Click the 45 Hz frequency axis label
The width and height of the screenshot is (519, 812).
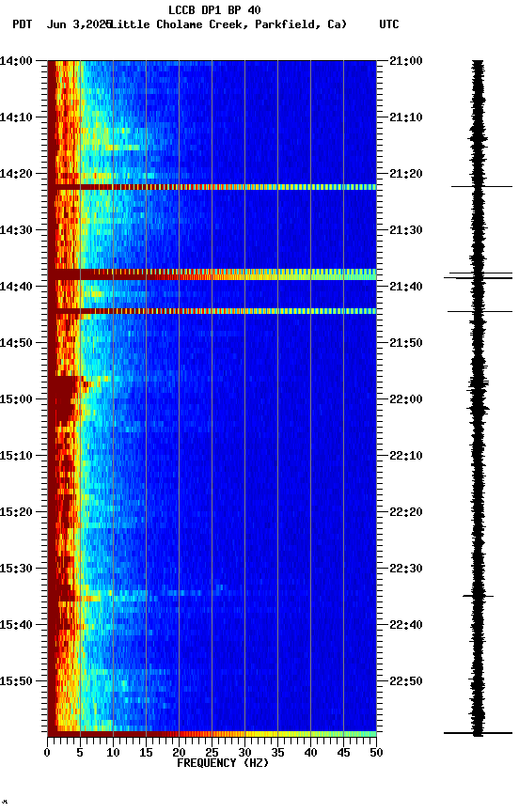click(343, 753)
